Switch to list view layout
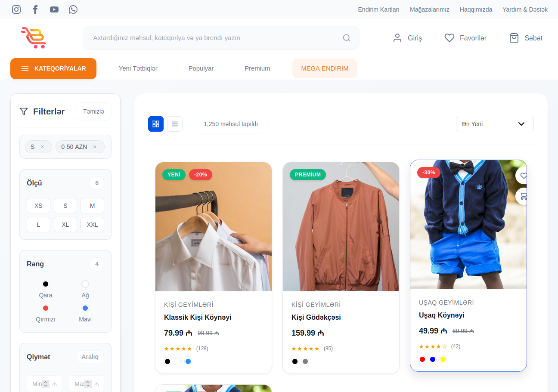This screenshot has width=558, height=392. point(175,124)
